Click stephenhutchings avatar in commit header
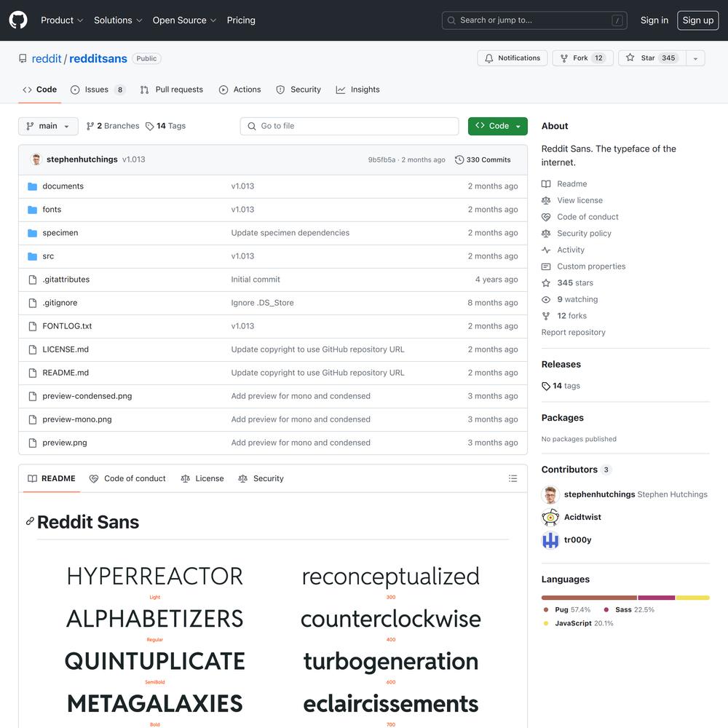 click(x=36, y=159)
